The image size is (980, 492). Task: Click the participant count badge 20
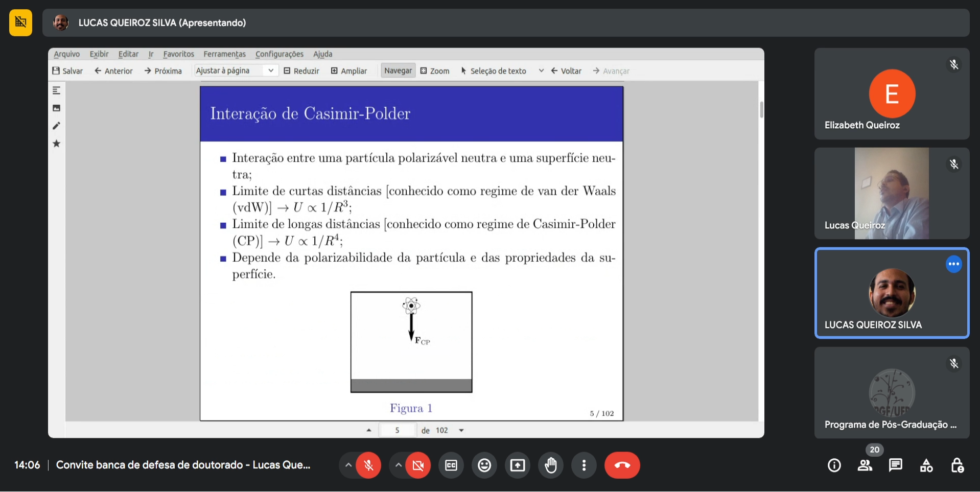click(875, 450)
